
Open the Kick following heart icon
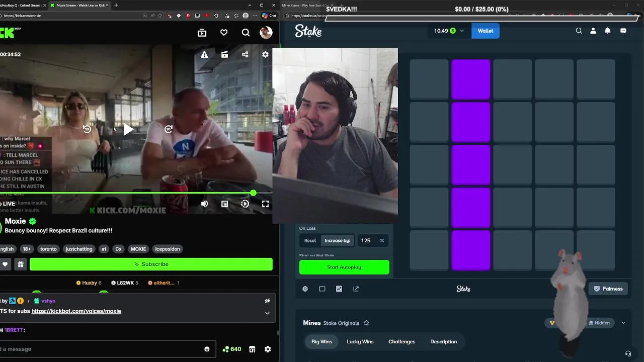point(224,33)
